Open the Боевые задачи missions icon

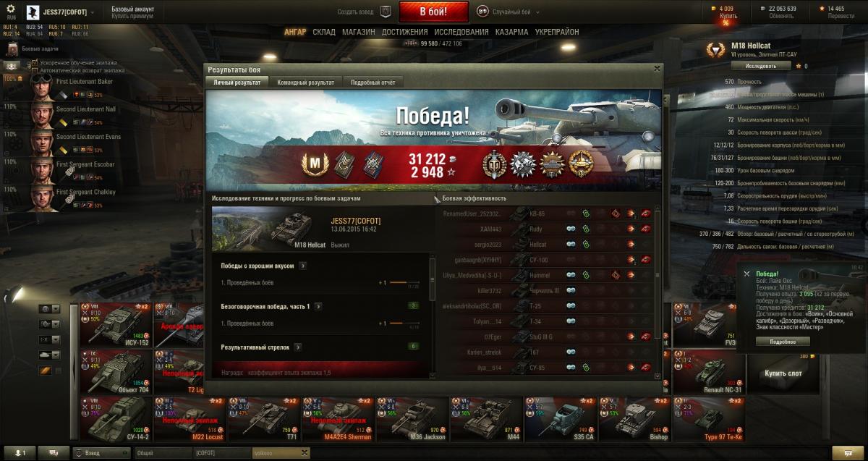[x=12, y=48]
